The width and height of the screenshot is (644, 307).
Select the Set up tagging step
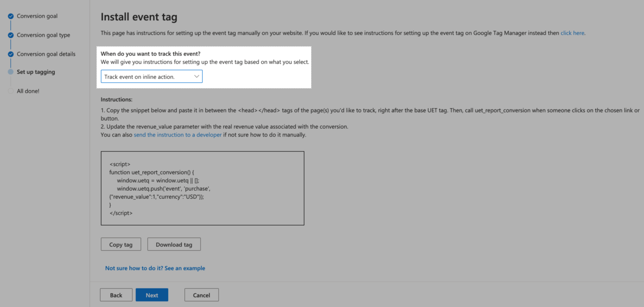(36, 72)
